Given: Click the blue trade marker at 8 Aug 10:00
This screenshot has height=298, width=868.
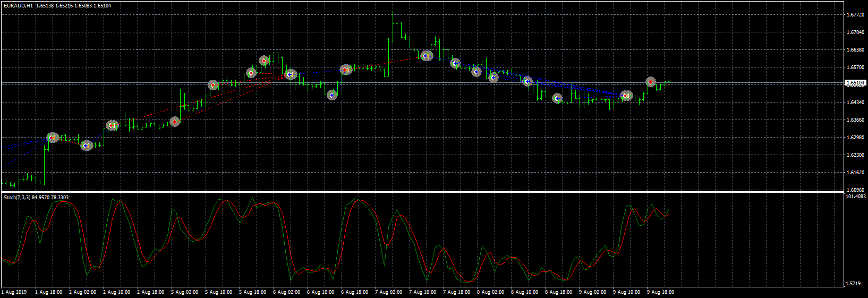Looking at the screenshot, I should click(x=527, y=81).
